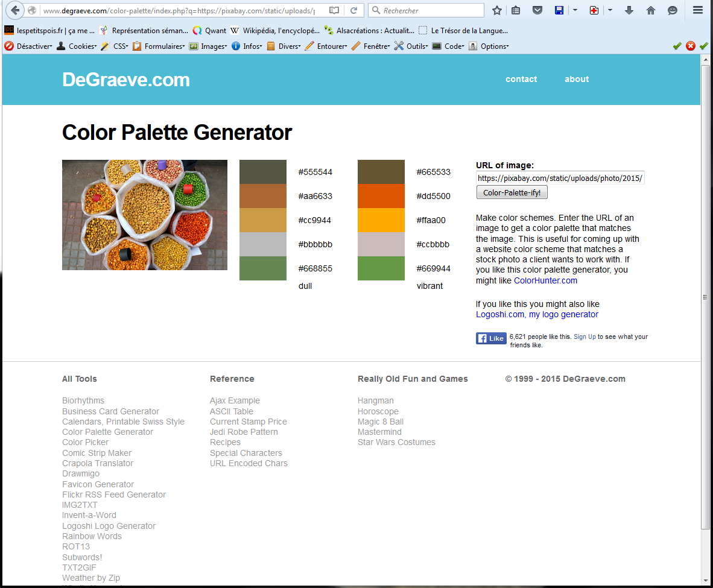Click the Facebook Like button
Screen dimensions: 713x588
[490, 338]
